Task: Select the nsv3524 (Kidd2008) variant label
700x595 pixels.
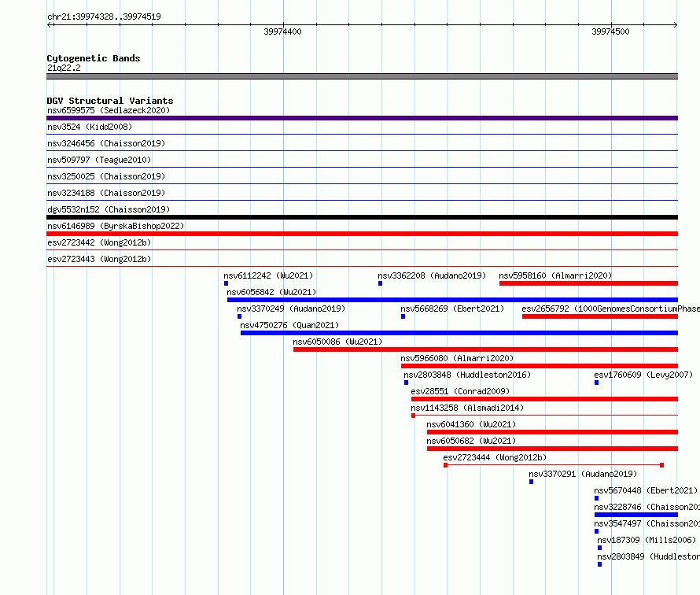Action: (x=90, y=127)
